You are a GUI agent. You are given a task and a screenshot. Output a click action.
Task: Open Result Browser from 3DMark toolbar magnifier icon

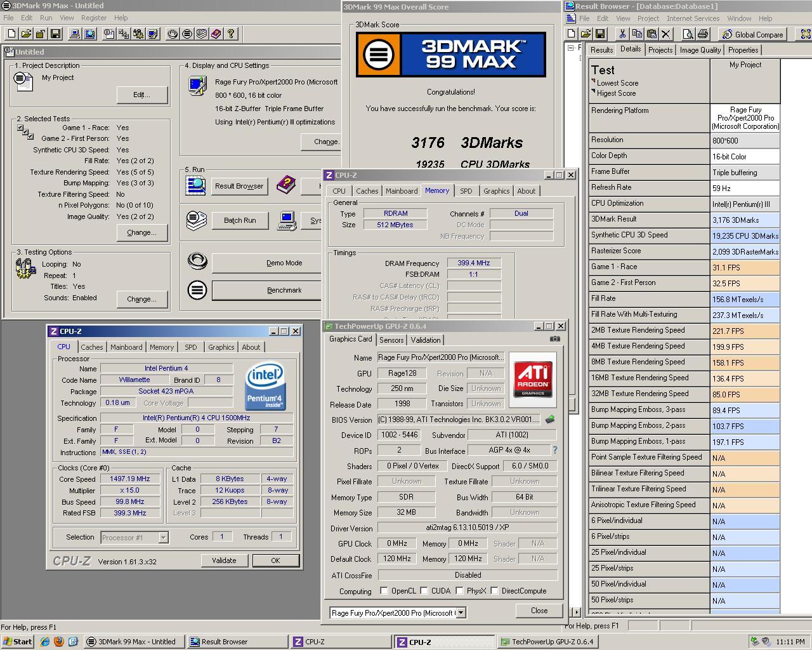[89, 34]
